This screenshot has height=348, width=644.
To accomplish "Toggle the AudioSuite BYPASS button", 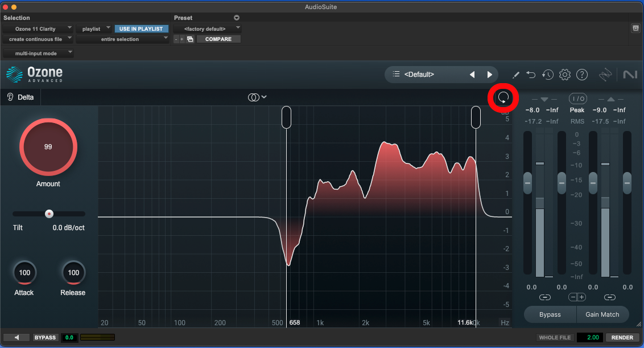I will (45, 337).
